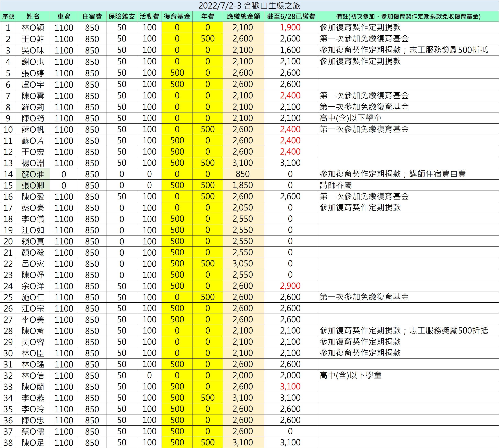Select green-highlighted name cell 張O卿
Image resolution: width=499 pixels, height=448 pixels.
(x=33, y=185)
